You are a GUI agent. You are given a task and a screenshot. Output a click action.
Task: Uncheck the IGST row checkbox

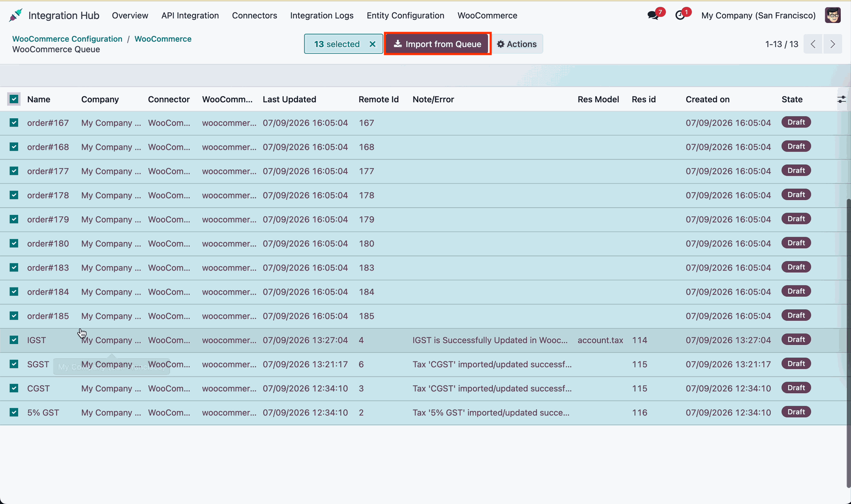[x=14, y=340]
